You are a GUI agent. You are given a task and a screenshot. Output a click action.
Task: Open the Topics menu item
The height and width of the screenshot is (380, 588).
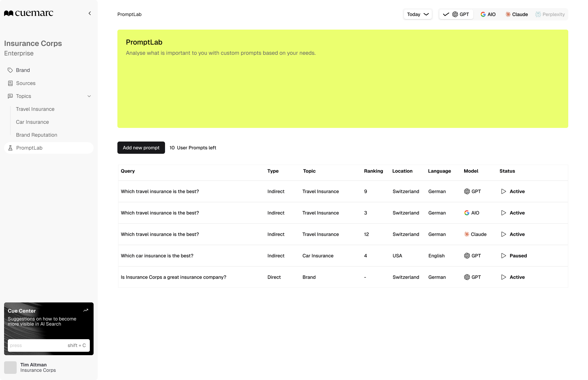pos(49,96)
